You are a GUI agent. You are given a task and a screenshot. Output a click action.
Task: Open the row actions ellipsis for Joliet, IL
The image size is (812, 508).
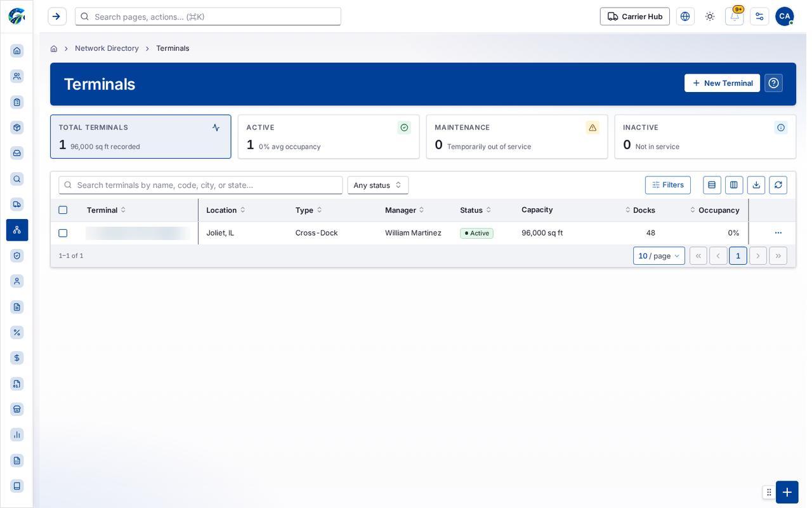pyautogui.click(x=778, y=233)
